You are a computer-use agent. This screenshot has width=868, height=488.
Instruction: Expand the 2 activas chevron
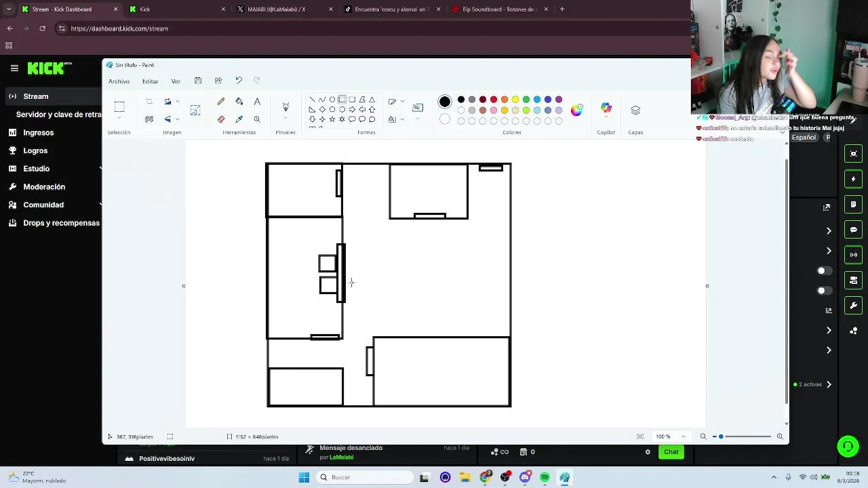click(829, 384)
